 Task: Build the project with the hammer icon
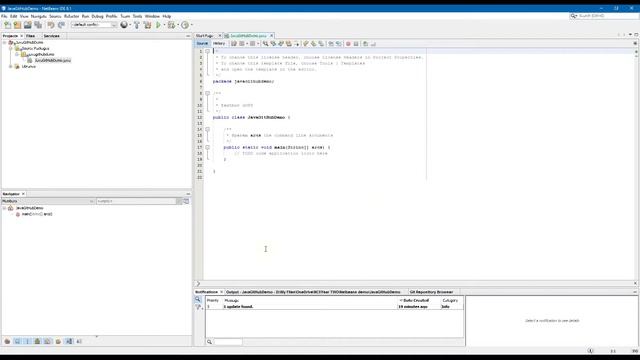tap(137, 25)
